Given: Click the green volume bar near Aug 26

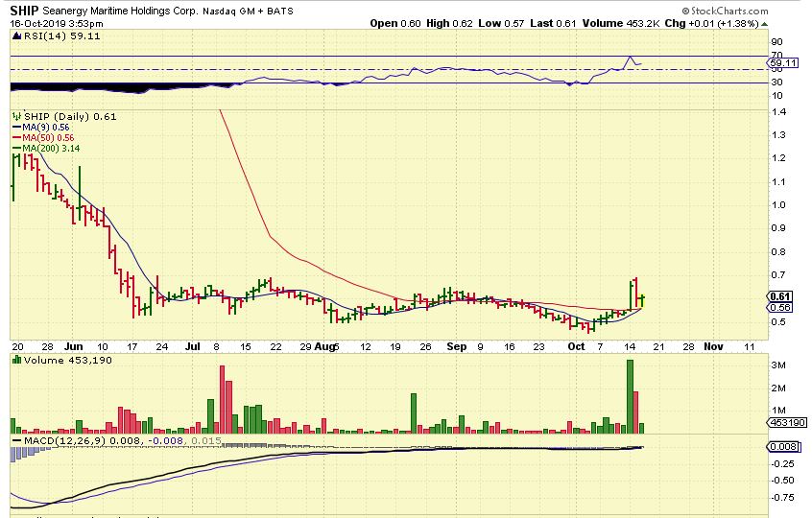Looking at the screenshot, I should point(414,413).
